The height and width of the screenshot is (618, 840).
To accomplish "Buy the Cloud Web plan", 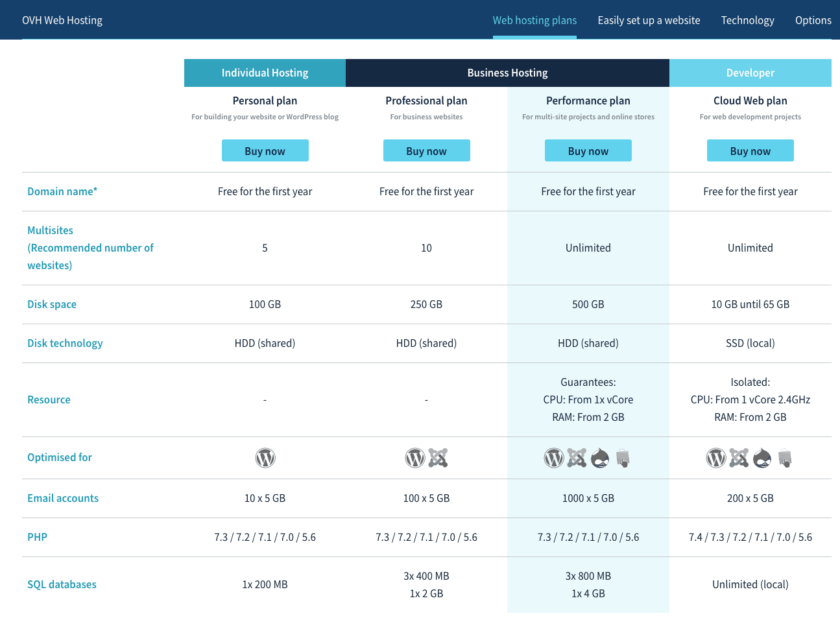I will [750, 150].
